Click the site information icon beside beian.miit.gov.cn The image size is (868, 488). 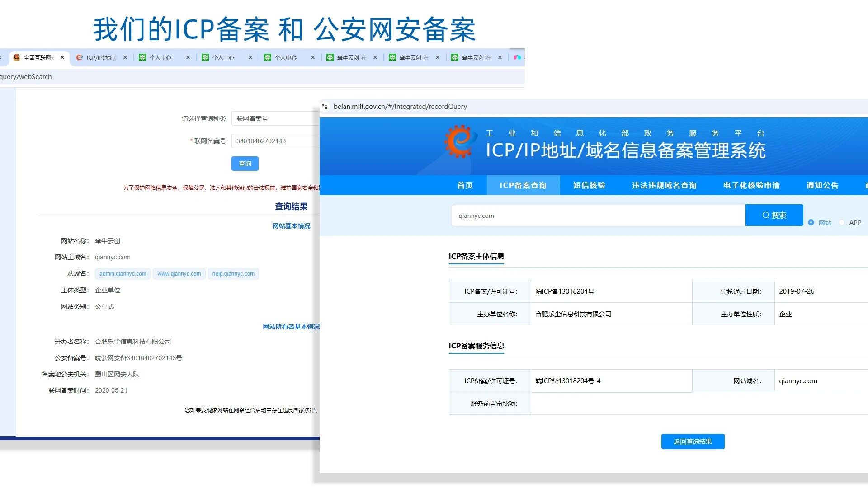(x=325, y=107)
